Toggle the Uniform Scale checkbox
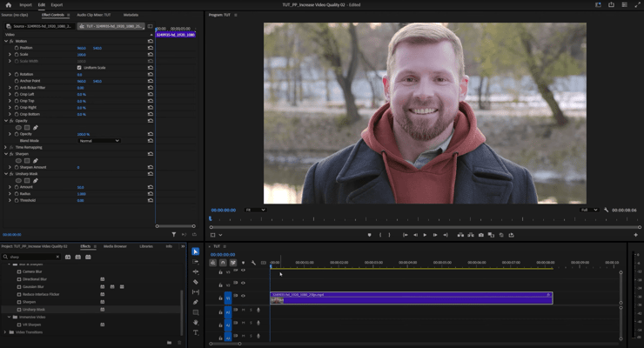Viewport: 644px width, 348px height. coord(79,68)
